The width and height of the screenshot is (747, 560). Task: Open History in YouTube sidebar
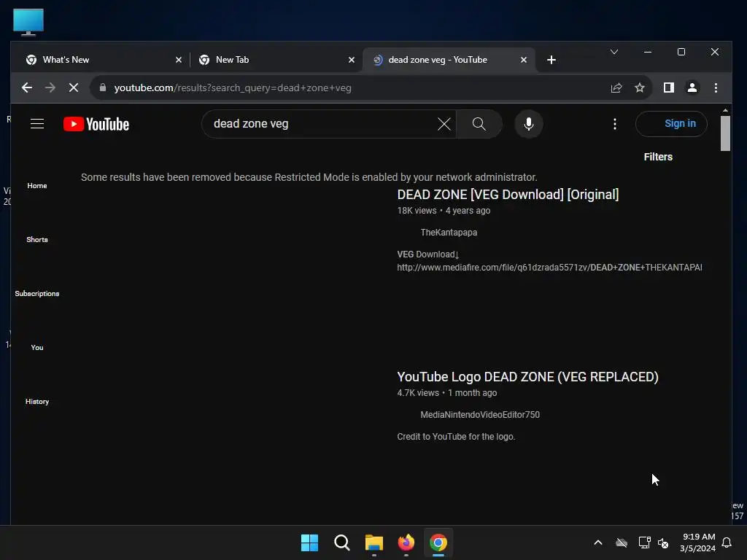click(x=37, y=402)
